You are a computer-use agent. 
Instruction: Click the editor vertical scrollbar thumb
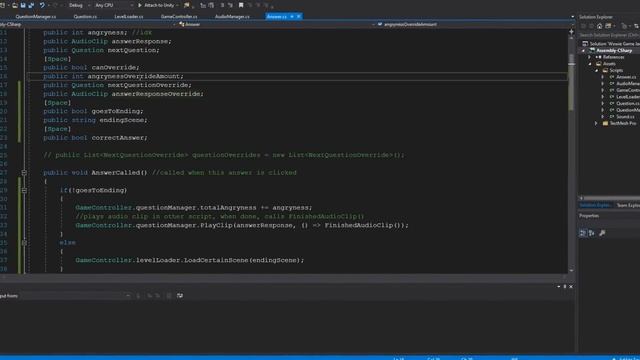571,82
